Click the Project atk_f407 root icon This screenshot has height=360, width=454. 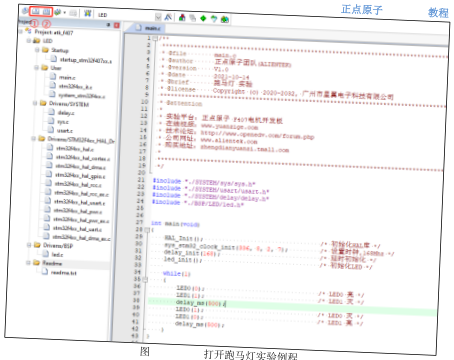point(29,31)
